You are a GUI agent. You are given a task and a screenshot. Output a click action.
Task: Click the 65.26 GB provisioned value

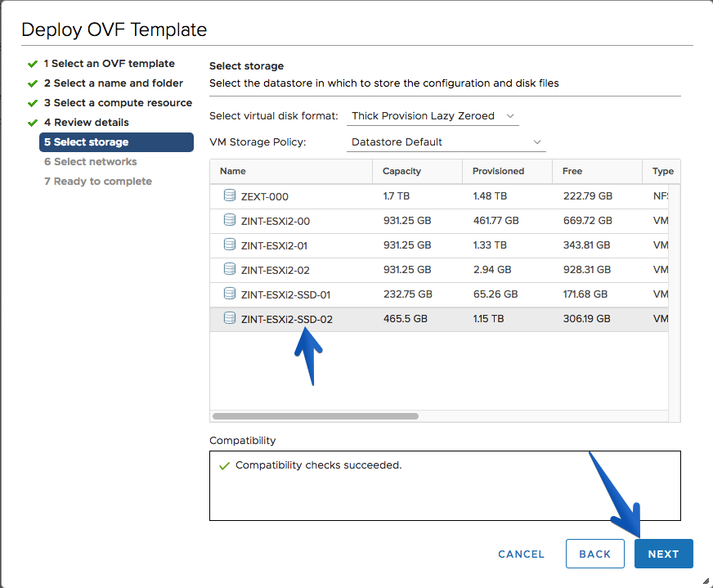[x=496, y=294]
